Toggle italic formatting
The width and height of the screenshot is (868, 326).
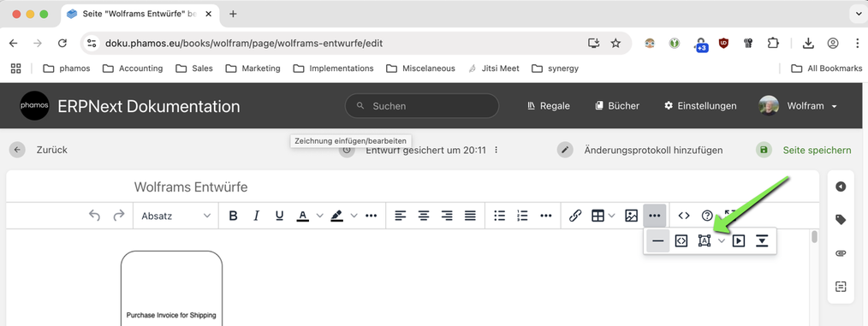(256, 216)
